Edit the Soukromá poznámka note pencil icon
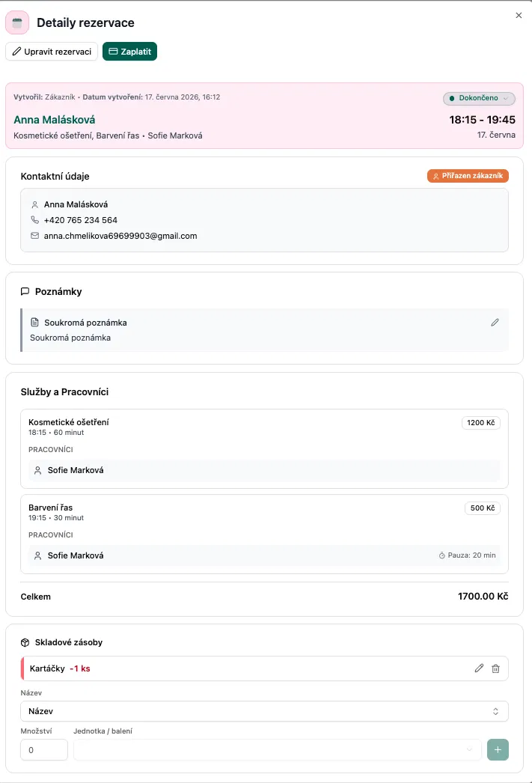This screenshot has height=783, width=532. pos(495,323)
